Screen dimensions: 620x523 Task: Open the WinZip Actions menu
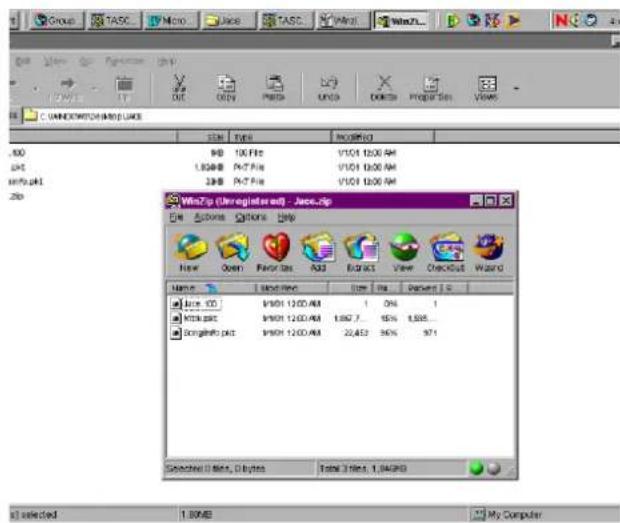coord(210,217)
